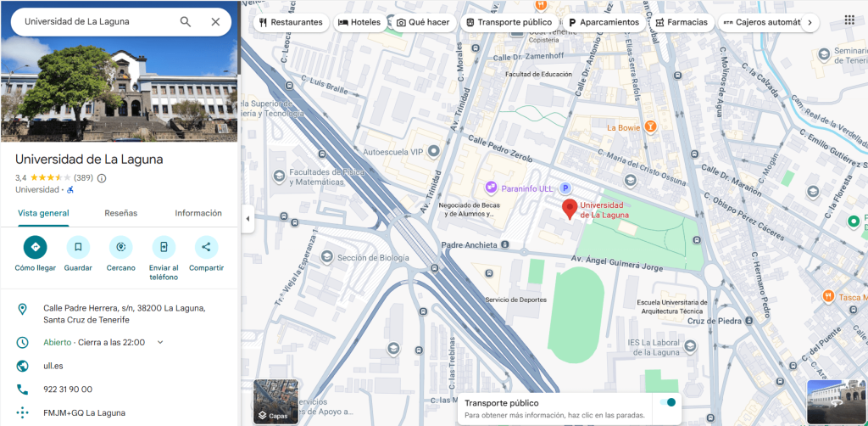Click the search magnifier icon
This screenshot has height=426, width=868.
point(186,21)
